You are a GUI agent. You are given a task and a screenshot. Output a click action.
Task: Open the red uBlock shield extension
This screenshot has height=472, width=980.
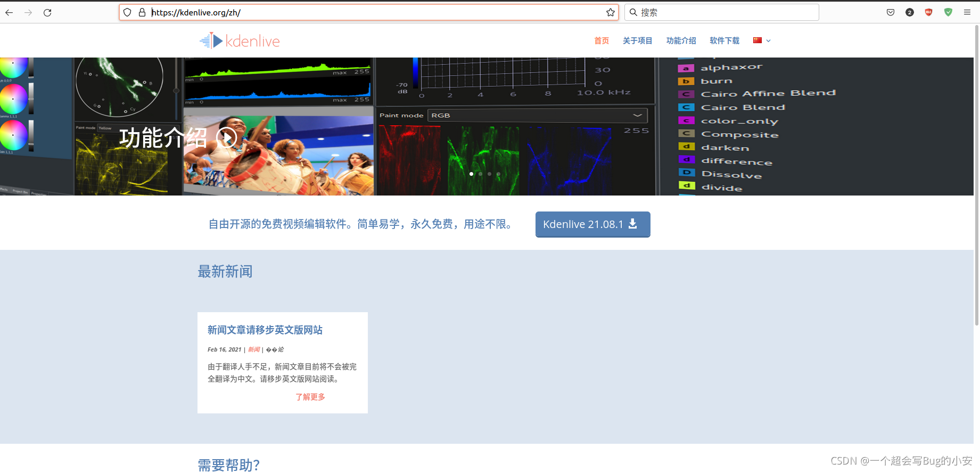929,12
